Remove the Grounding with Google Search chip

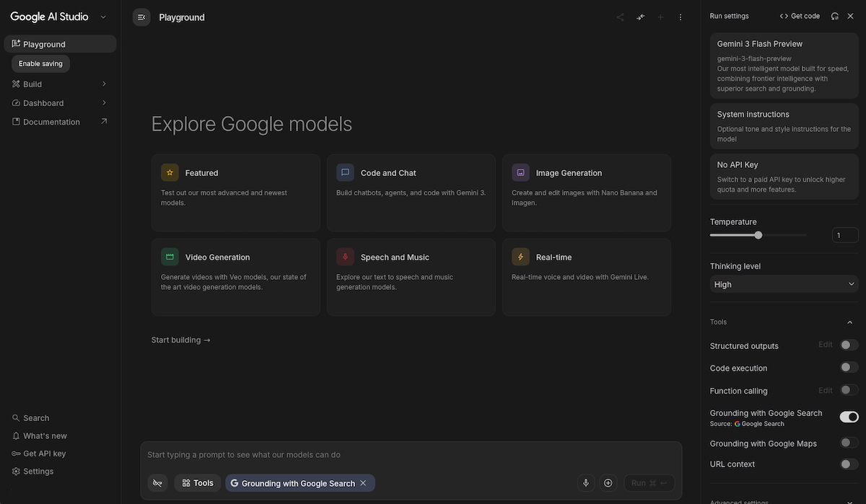(x=363, y=483)
